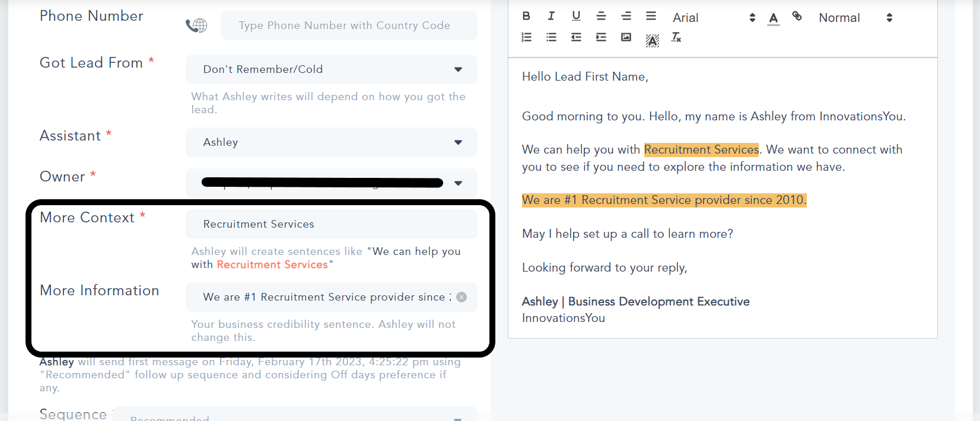
Task: Click the right align icon
Action: pyautogui.click(x=626, y=16)
